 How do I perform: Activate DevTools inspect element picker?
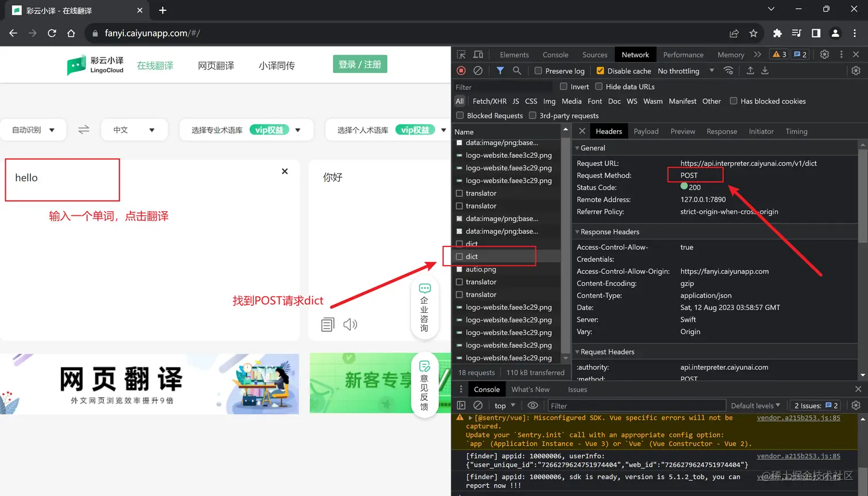461,55
